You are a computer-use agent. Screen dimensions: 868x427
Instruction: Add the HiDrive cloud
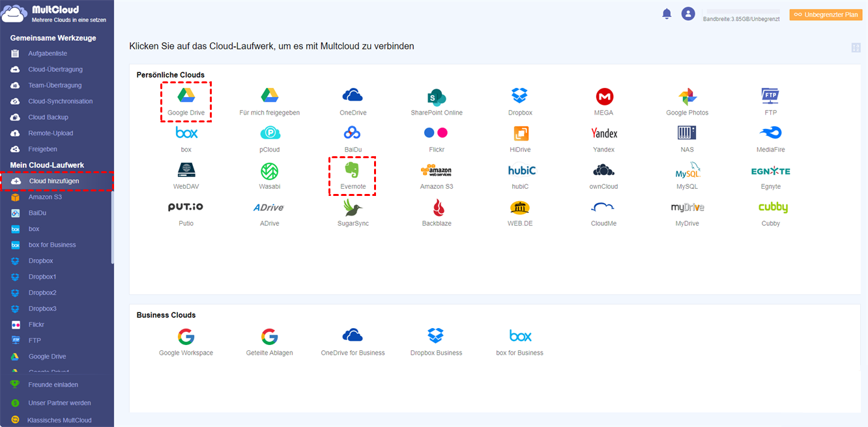521,133
